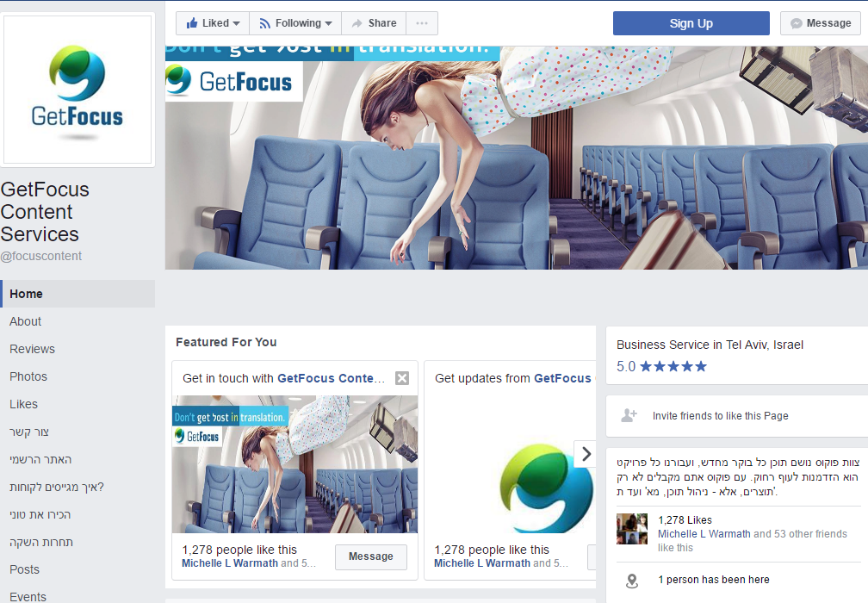The height and width of the screenshot is (603, 868).
Task: Click the Message button in top bar
Action: coord(821,23)
